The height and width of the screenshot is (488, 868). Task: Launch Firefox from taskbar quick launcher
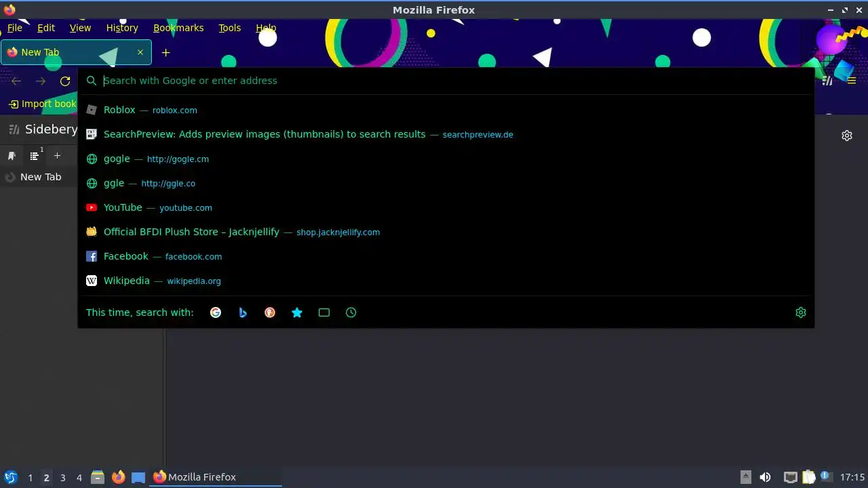118,477
